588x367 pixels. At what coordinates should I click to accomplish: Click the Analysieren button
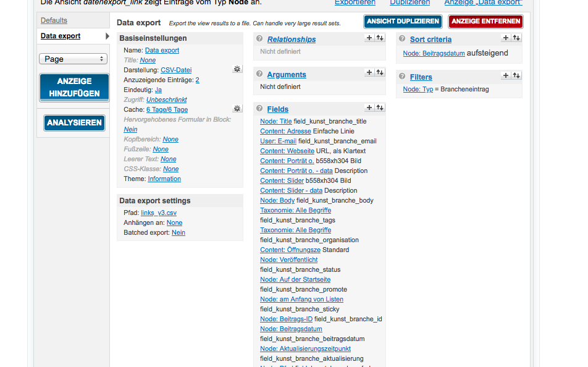tap(74, 123)
